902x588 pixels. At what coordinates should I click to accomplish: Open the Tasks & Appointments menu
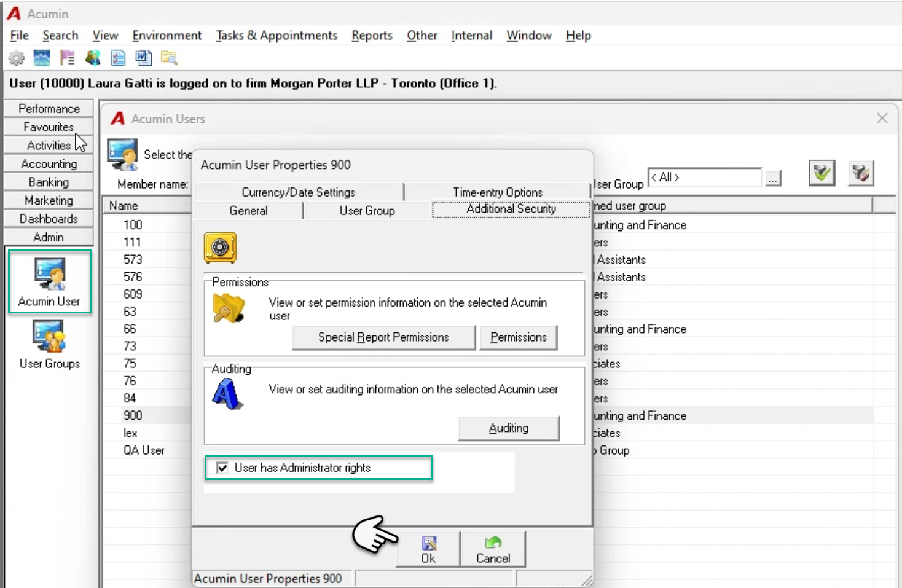276,36
